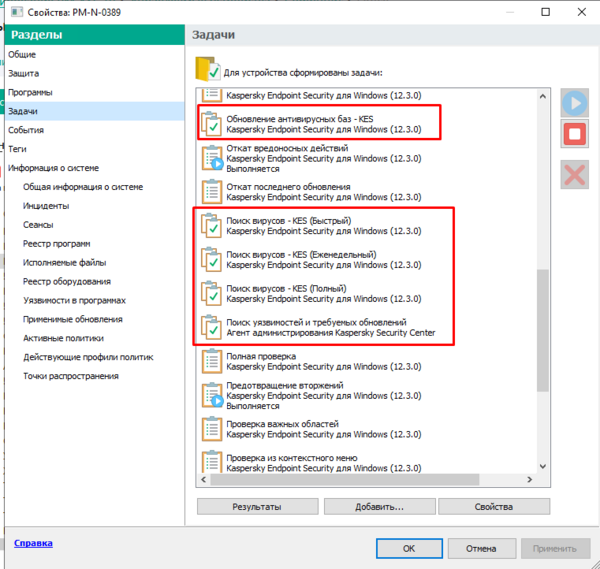This screenshot has width=600, height=569.
Task: Select "Откат вредоносных действий" task text
Action: (287, 148)
